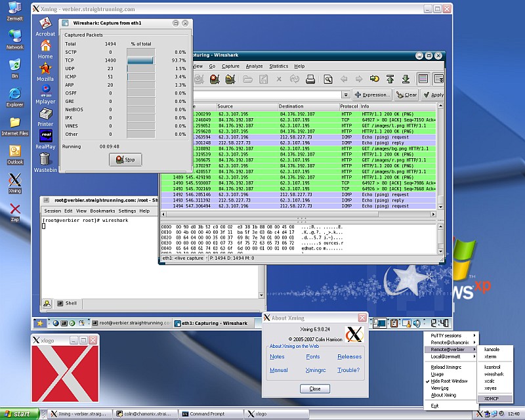Screen dimensions: 525x420
Task: Open the Go menu in Wireshark
Action: [x=212, y=66]
